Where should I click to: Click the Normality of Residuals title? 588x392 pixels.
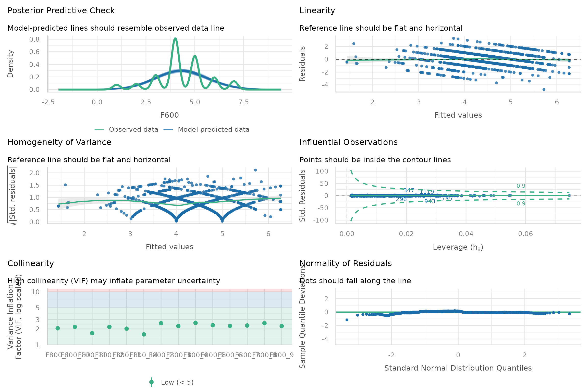click(x=346, y=263)
